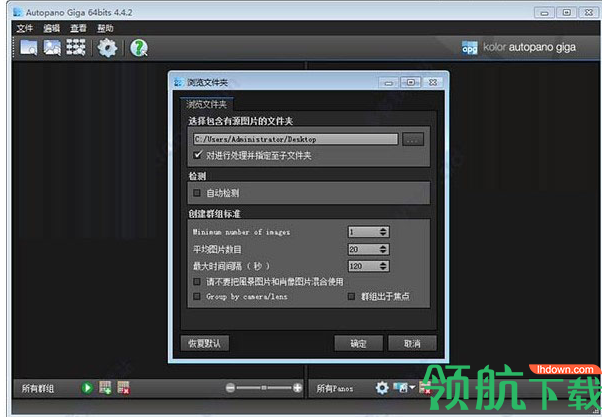Open the 文件 menu
Viewport: 602px width, 417px height.
pos(25,28)
